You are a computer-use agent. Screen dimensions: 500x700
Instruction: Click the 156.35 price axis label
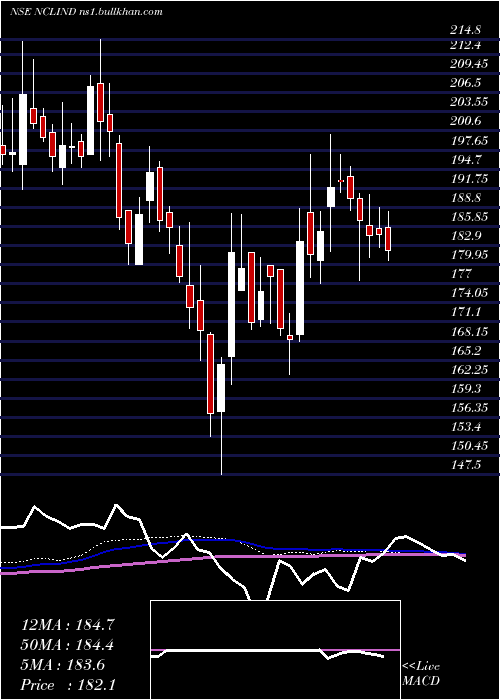point(469,408)
